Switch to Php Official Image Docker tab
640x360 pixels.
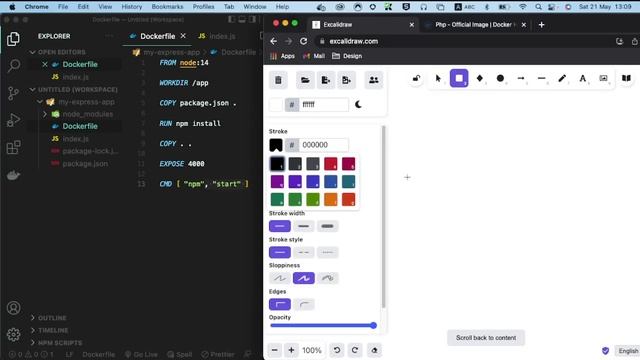tap(473, 25)
